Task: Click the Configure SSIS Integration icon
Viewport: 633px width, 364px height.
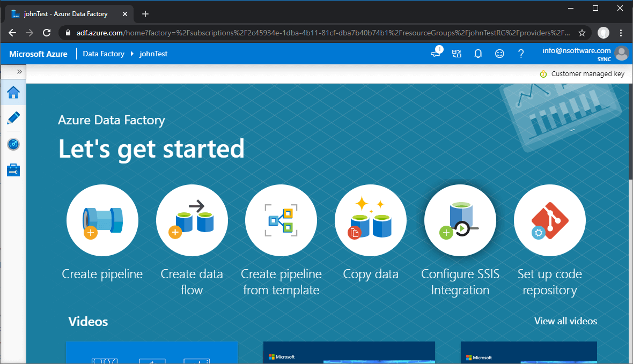Action: pos(460,220)
